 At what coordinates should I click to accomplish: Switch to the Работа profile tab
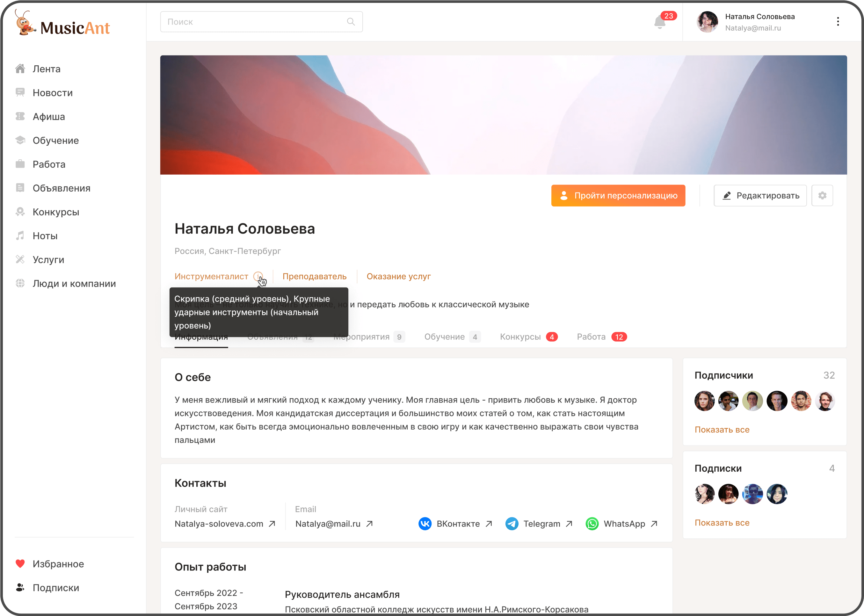coord(591,337)
